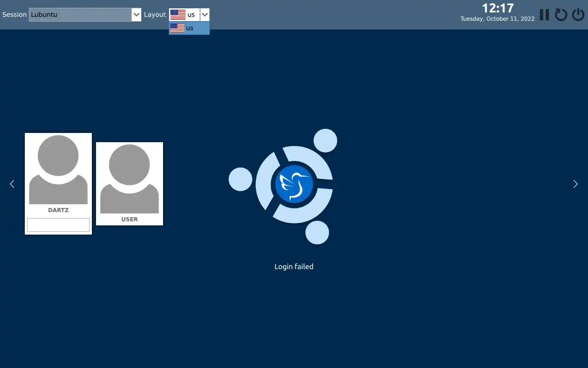The image size is (588, 368).
Task: Select the DARTZ user avatar
Action: click(58, 170)
